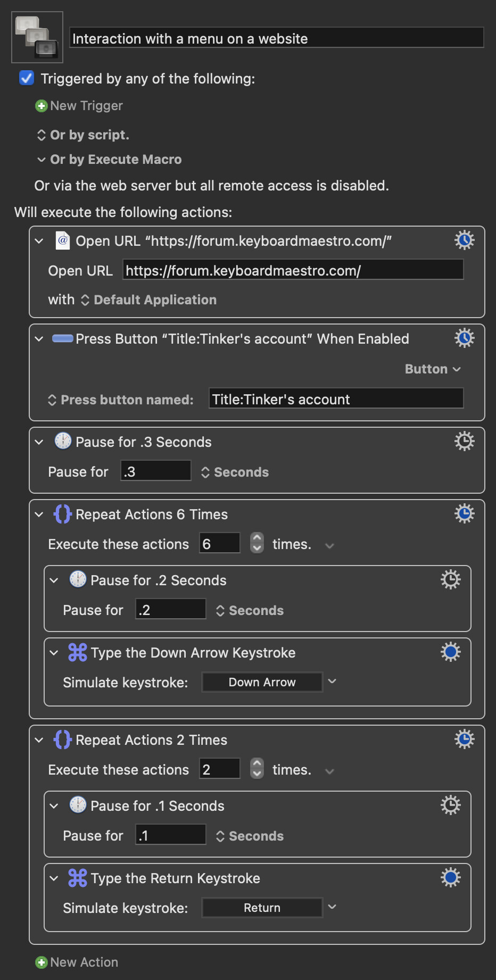The height and width of the screenshot is (980, 496).
Task: Collapse the Open URL action
Action: pyautogui.click(x=39, y=241)
